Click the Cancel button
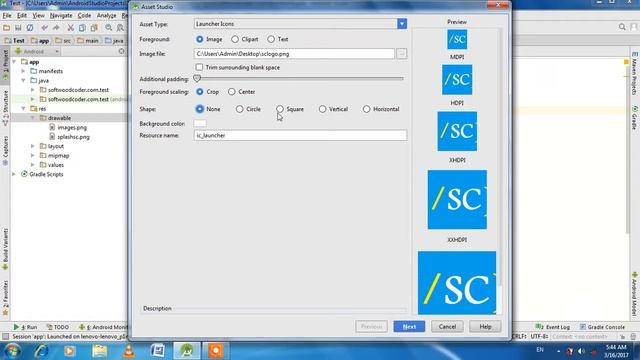 (447, 327)
